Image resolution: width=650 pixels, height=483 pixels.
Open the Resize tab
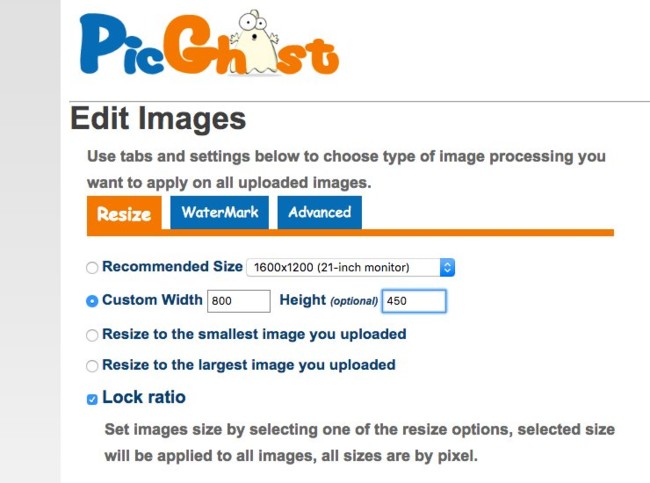pyautogui.click(x=124, y=213)
